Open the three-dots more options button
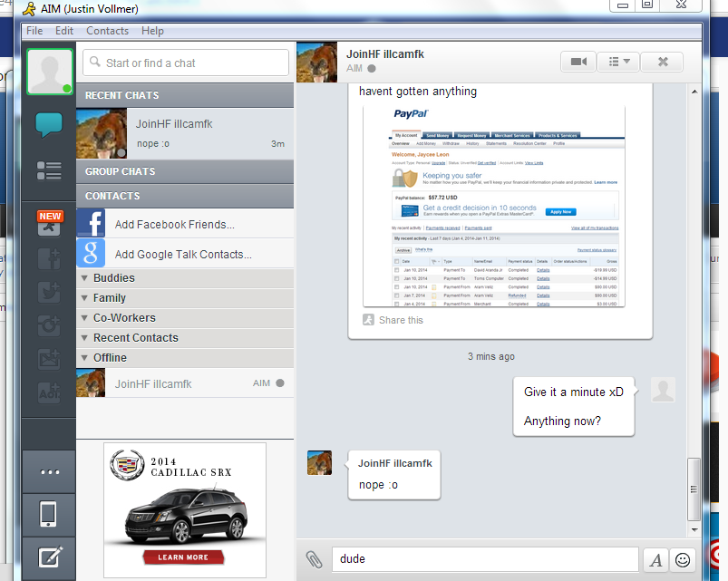 coord(49,472)
